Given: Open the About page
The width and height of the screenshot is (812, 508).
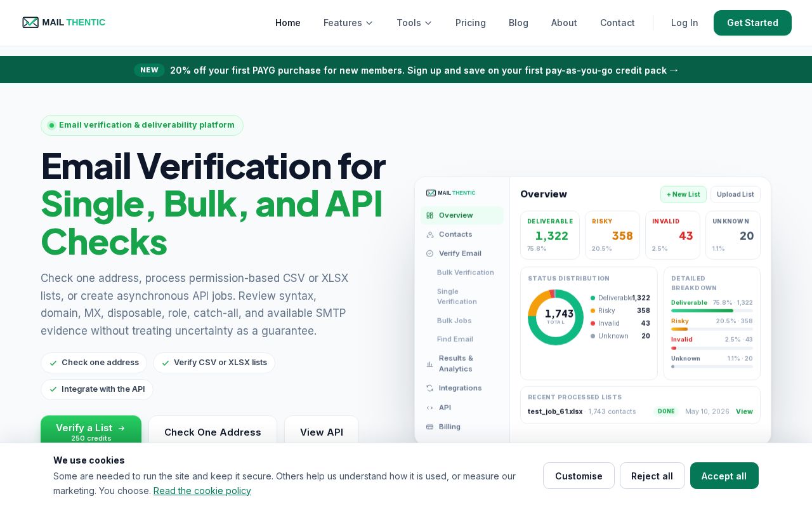Looking at the screenshot, I should [x=564, y=23].
